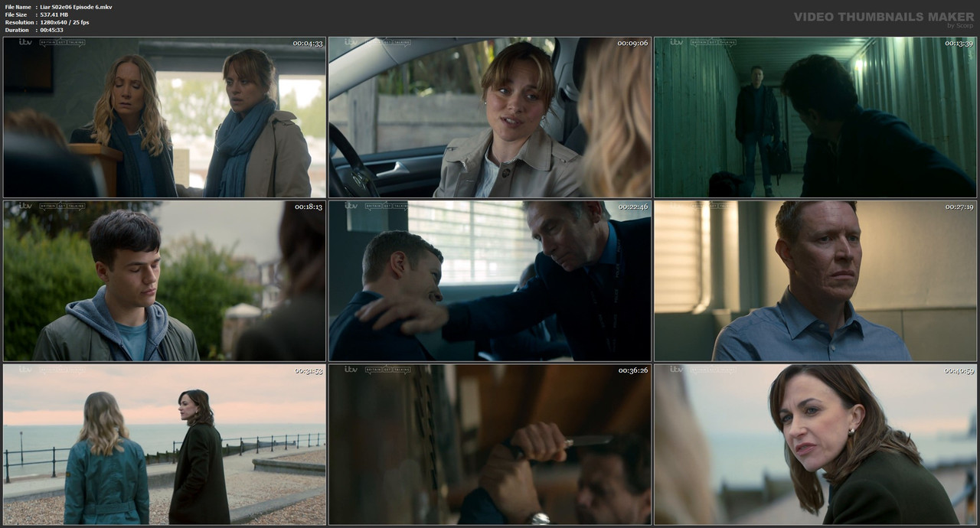The image size is (980, 528).
Task: Select the thumbnail at timestamp 00:27:19
Action: 815,281
